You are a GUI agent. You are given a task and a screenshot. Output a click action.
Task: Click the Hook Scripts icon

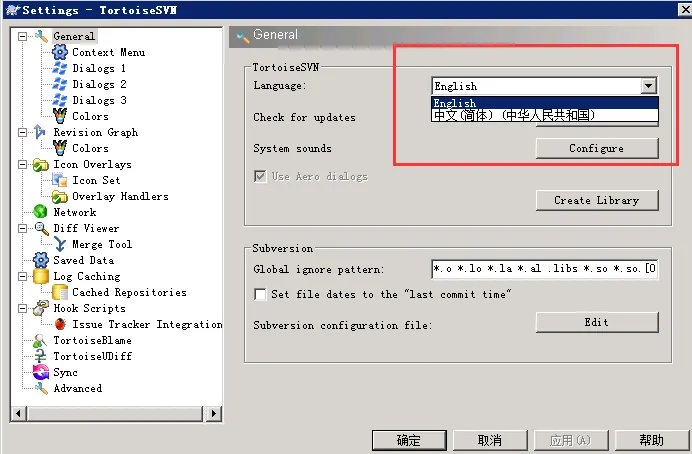[x=41, y=308]
